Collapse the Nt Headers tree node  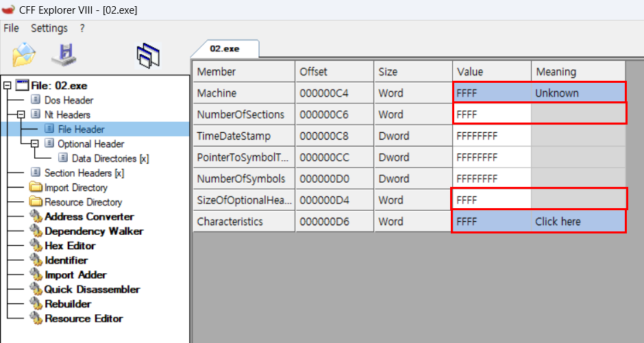pyautogui.click(x=21, y=114)
